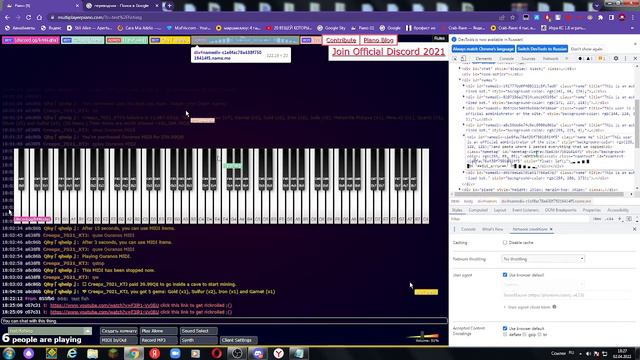Click the user agent client hints info icon
640x360 pixels.
554,307
